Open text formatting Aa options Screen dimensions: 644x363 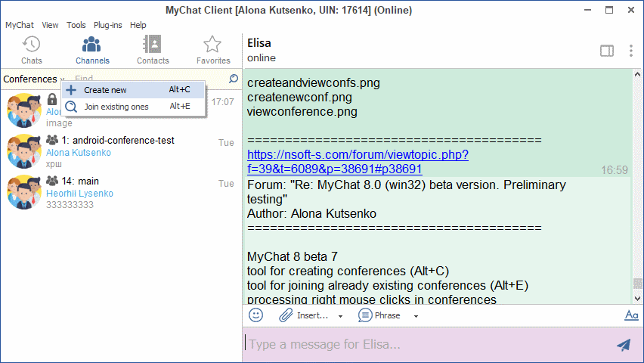631,315
